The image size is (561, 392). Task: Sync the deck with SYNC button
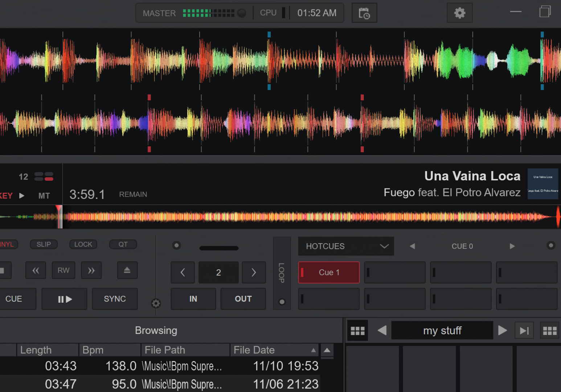[115, 299]
